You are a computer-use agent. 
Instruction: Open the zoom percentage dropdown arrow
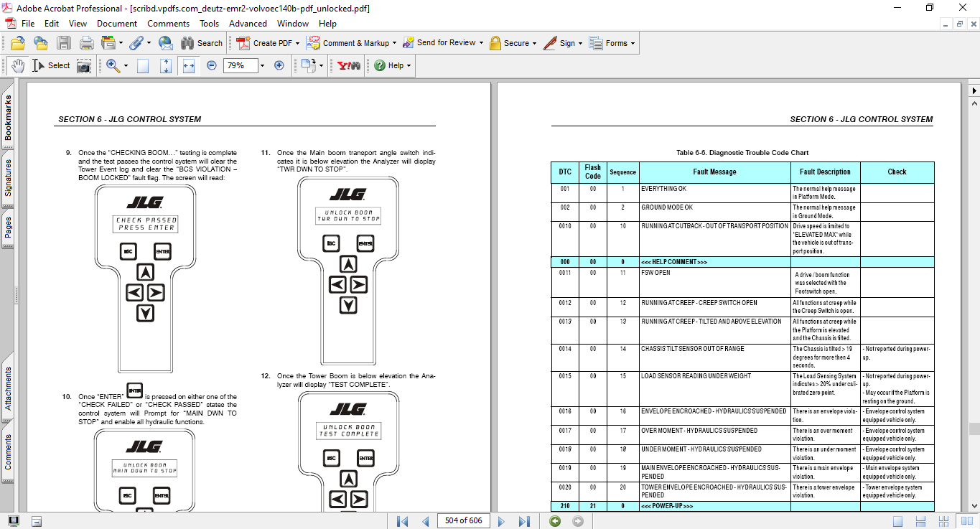262,65
